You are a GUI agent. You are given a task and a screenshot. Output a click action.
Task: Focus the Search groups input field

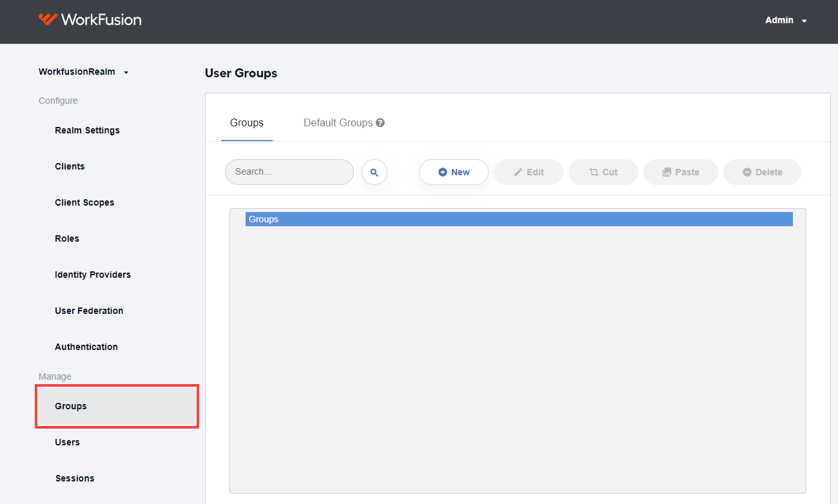pos(289,172)
